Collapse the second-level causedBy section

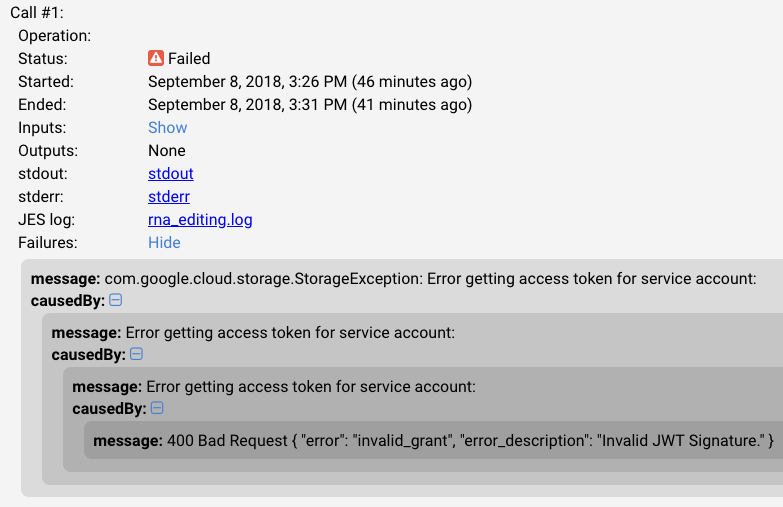pos(137,354)
